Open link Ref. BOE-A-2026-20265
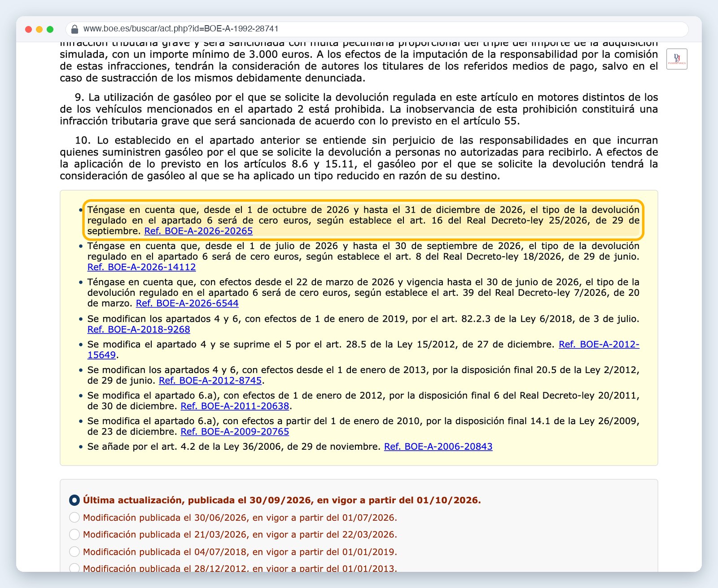 click(x=198, y=231)
